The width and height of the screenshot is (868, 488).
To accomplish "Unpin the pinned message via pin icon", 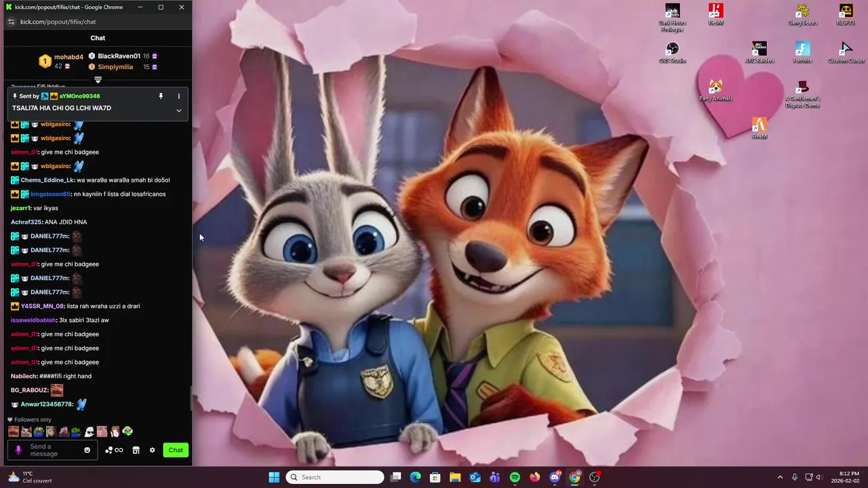I will click(x=161, y=96).
